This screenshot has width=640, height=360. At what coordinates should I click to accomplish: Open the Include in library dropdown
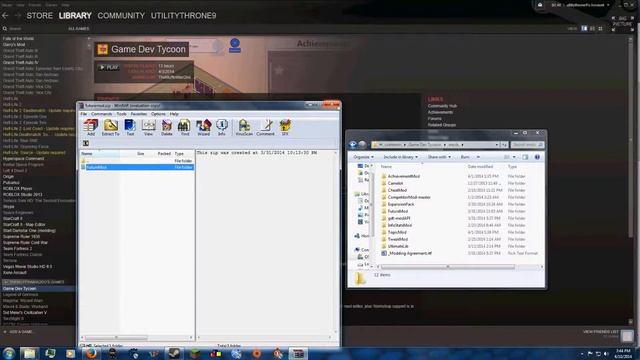[x=400, y=157]
